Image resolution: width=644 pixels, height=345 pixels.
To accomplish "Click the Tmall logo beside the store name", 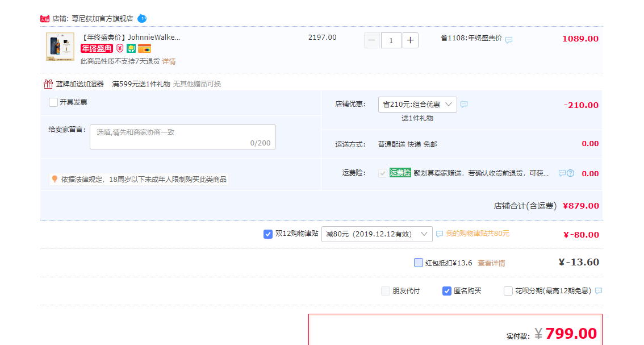I will tap(45, 19).
